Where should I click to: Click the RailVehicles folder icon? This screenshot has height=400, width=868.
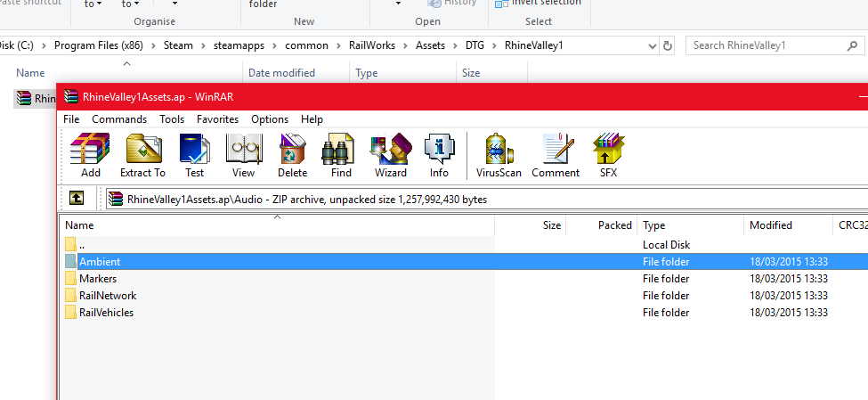coord(70,313)
